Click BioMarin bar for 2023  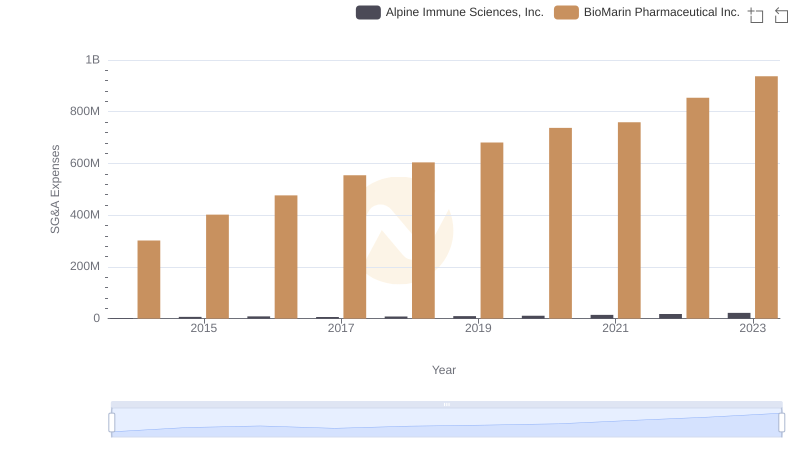pyautogui.click(x=766, y=197)
